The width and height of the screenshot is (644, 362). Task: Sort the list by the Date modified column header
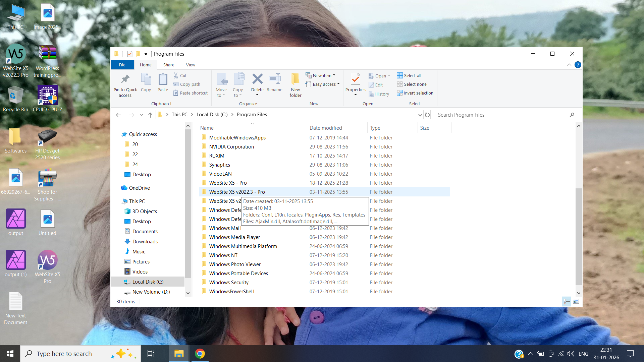pyautogui.click(x=326, y=128)
